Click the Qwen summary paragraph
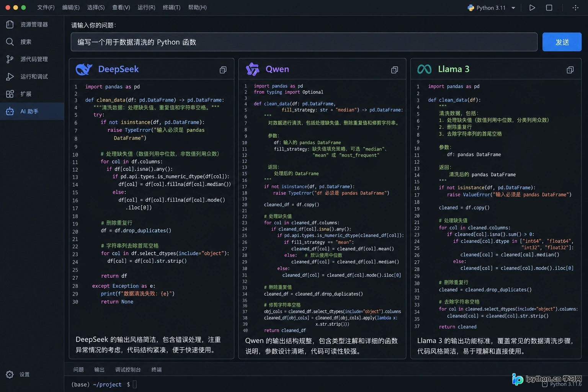Screen dimensions: 588x392 (x=322, y=346)
